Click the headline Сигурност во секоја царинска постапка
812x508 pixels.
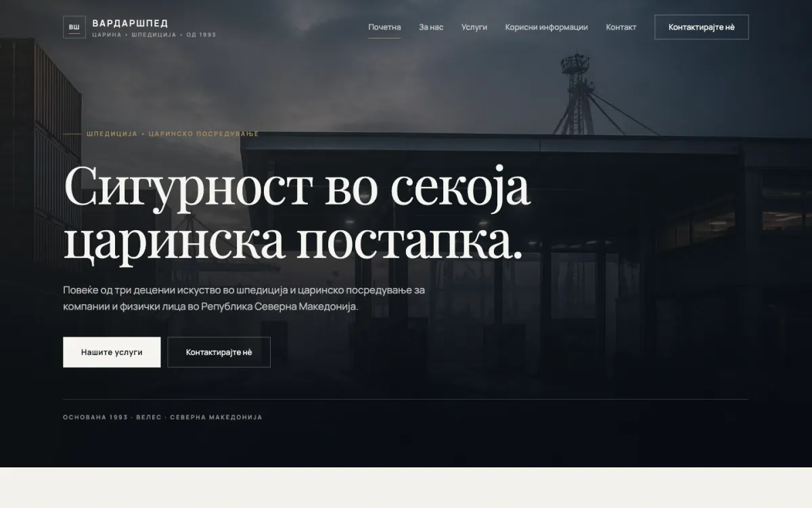(x=296, y=214)
